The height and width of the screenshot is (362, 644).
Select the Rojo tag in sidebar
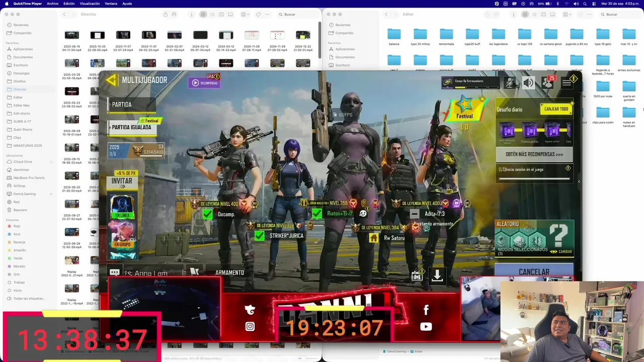coord(17,226)
